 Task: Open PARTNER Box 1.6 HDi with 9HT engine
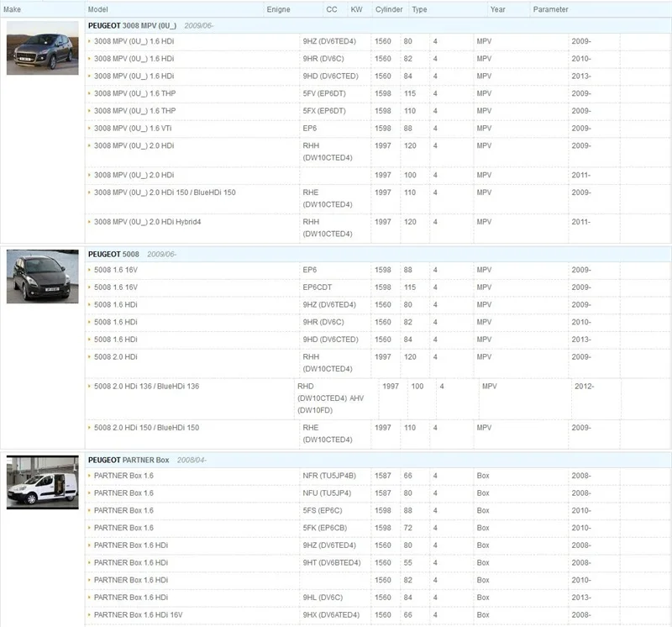(131, 562)
